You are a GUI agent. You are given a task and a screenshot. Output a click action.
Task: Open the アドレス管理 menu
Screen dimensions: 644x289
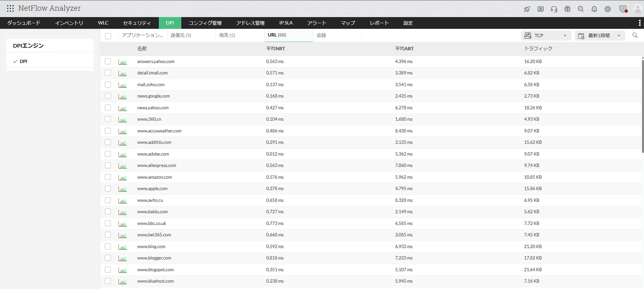pyautogui.click(x=250, y=23)
